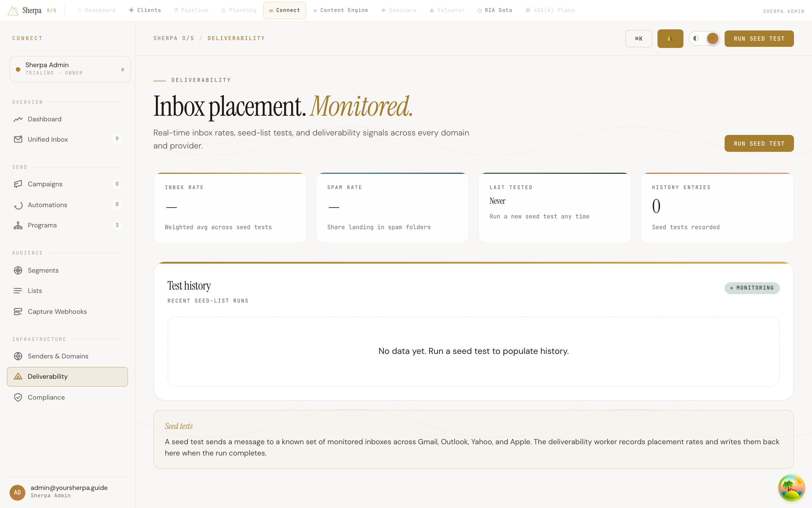
Task: Open Segments in the Audience section
Action: 67,270
